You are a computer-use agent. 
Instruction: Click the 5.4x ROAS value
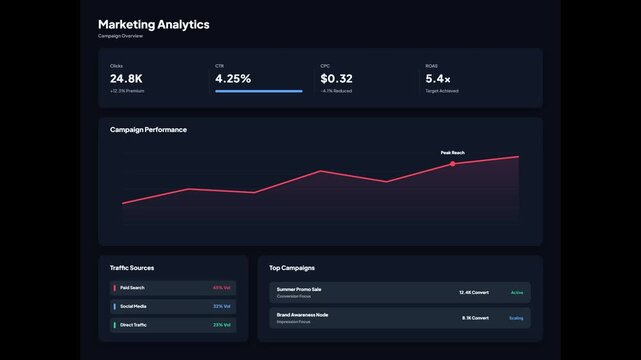[438, 78]
